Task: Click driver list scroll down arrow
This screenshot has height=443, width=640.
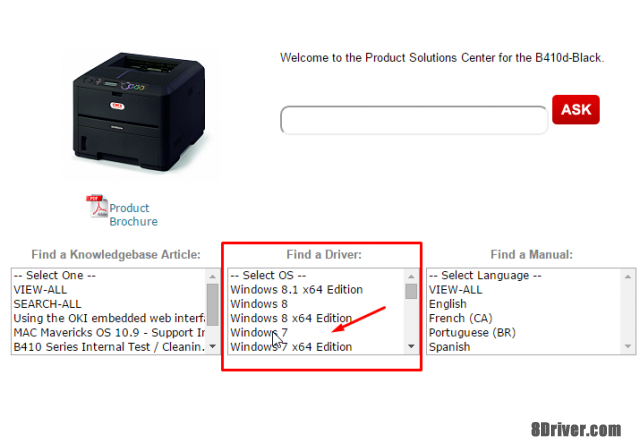Action: coord(411,347)
